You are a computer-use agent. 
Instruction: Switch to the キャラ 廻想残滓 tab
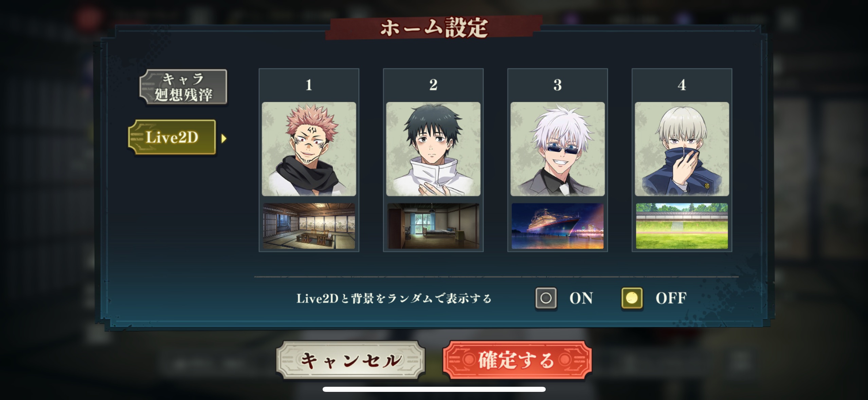click(x=183, y=87)
